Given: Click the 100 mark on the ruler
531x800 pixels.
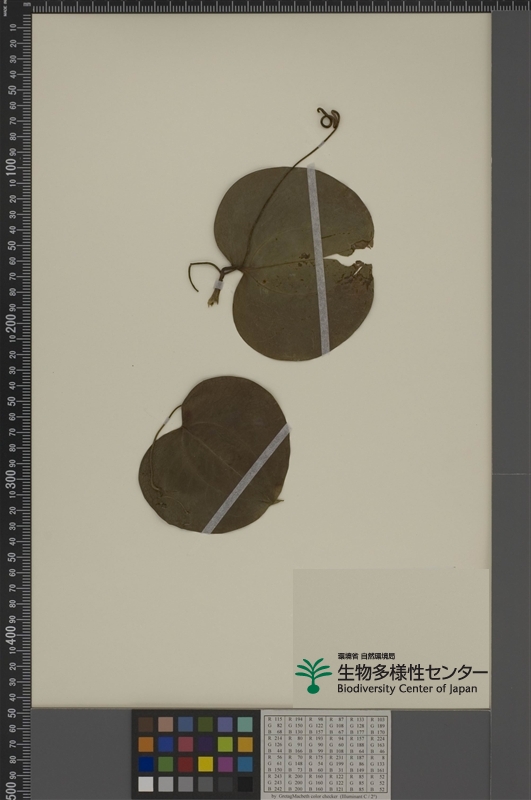Looking at the screenshot, I should pyautogui.click(x=11, y=168).
